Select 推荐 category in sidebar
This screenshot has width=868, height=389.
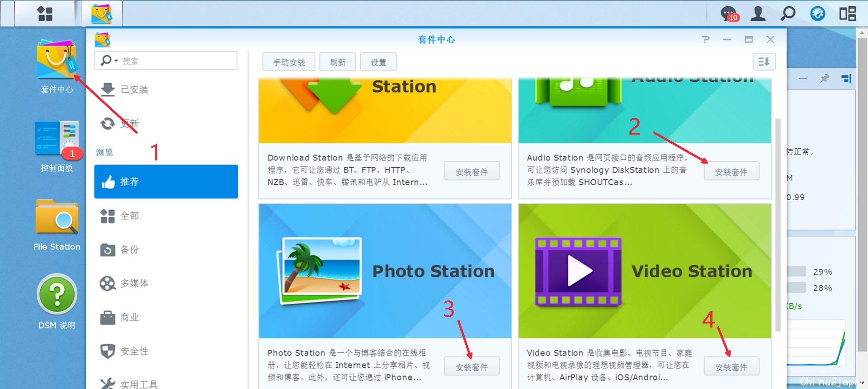166,182
